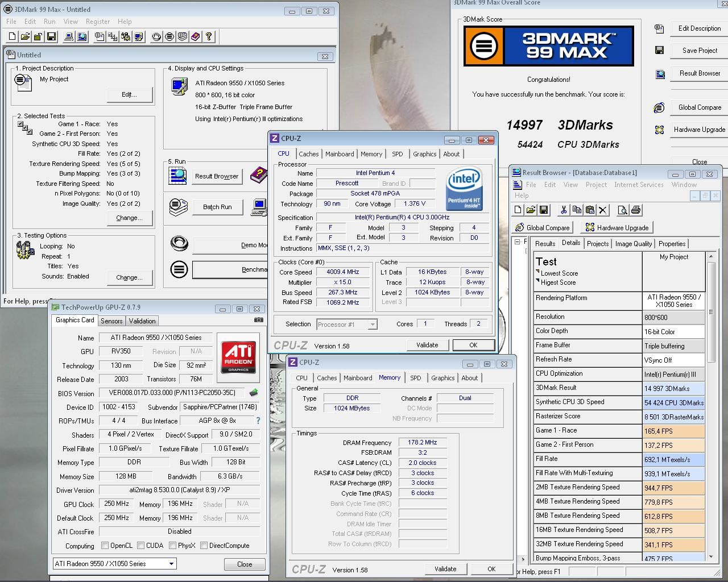Viewport: 728px width, 582px height.
Task: Click the Benchmark striped-circle icon in 3DMark toolbar
Action: (169, 37)
